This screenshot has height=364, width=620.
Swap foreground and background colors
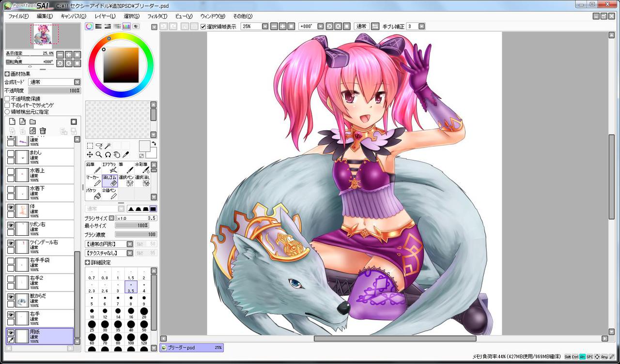point(154,143)
